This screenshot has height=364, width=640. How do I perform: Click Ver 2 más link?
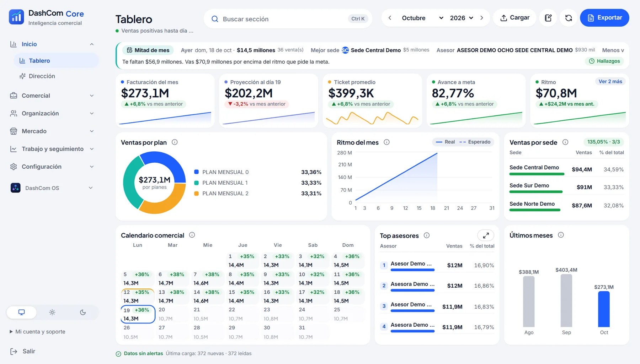(610, 81)
